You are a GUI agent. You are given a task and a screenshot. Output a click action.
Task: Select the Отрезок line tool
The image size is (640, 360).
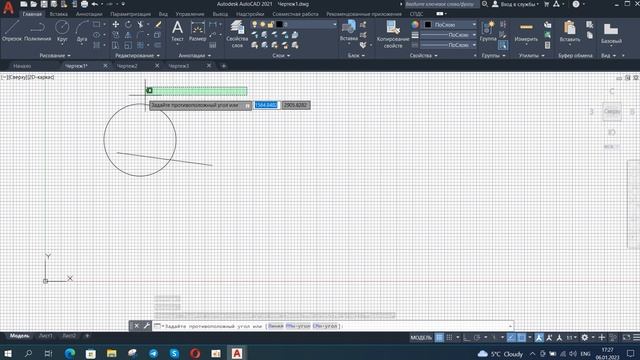pos(12,31)
